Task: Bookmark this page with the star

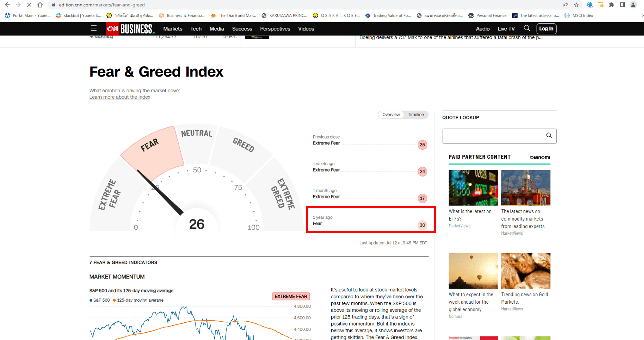Action: 576,5
